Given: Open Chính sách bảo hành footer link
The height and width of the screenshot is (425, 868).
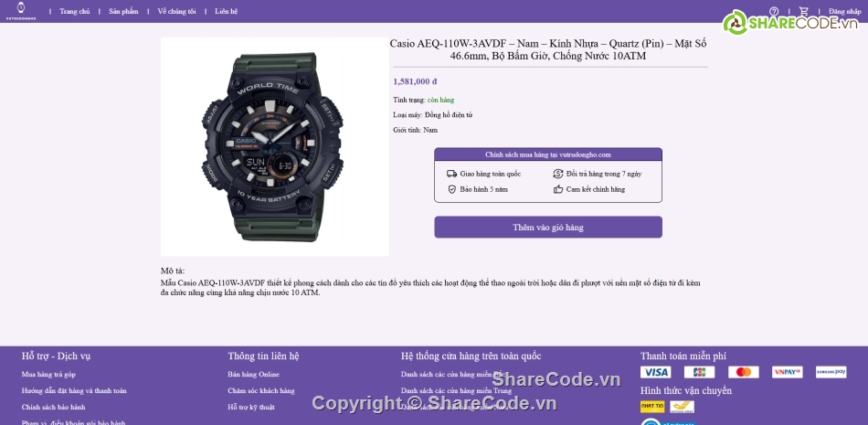Looking at the screenshot, I should click(x=54, y=408).
